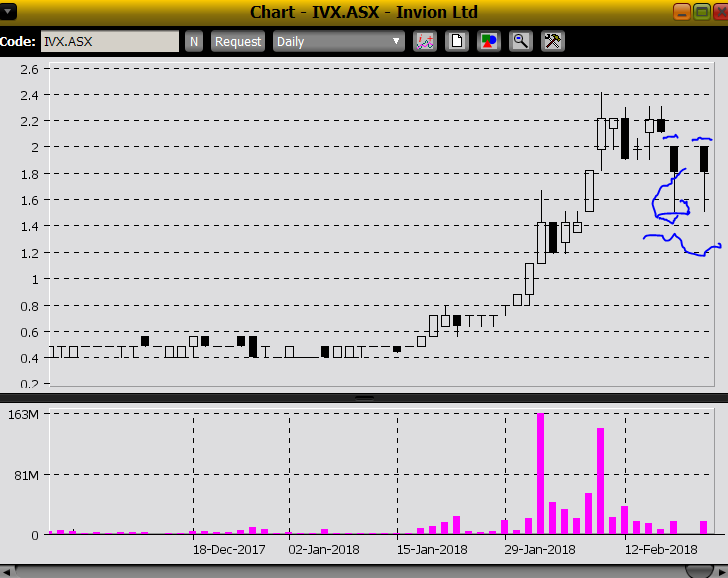728x578 pixels.
Task: Open the window menu arrow in title bar
Action: point(8,12)
